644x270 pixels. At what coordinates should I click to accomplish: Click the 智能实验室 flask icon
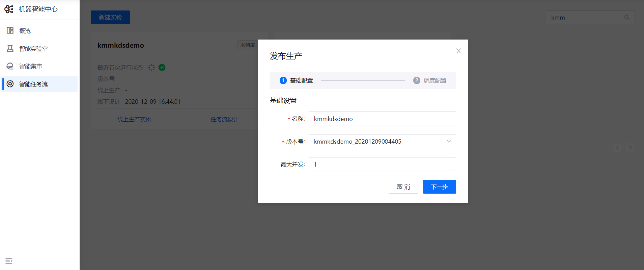click(10, 49)
